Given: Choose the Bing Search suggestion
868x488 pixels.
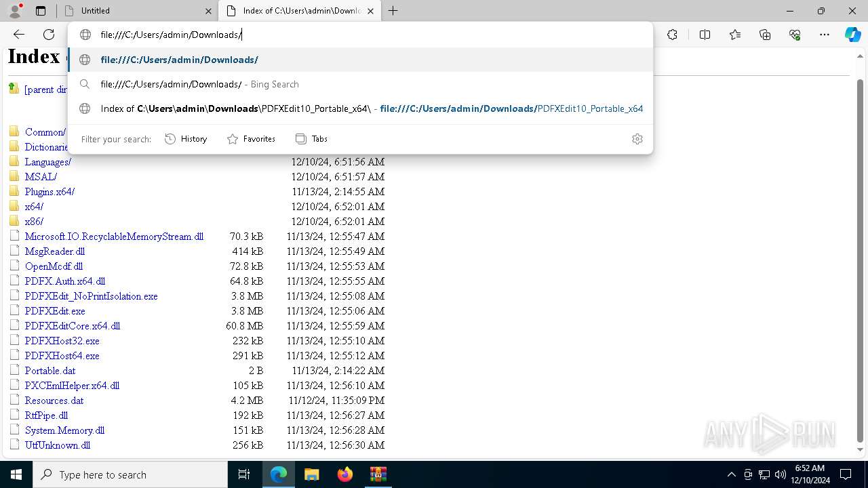Looking at the screenshot, I should tap(360, 84).
